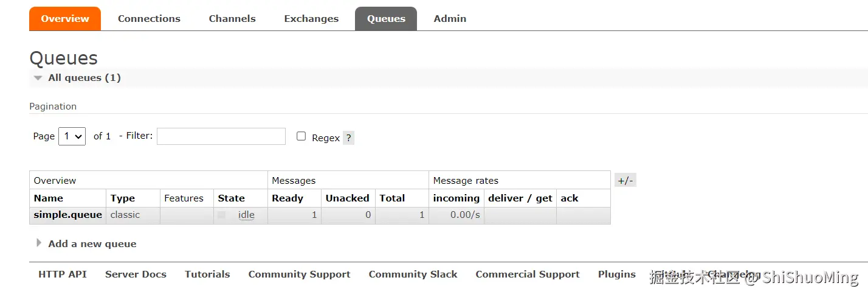This screenshot has height=297, width=868.
Task: Toggle table columns with the +/- button
Action: point(625,180)
